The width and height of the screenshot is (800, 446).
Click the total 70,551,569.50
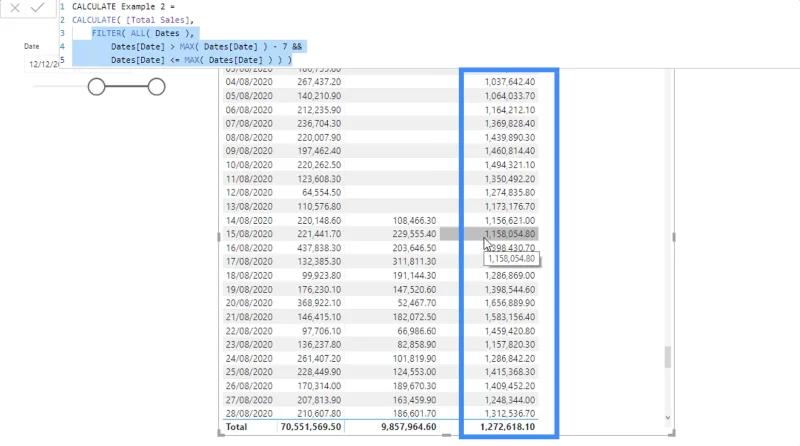[311, 427]
